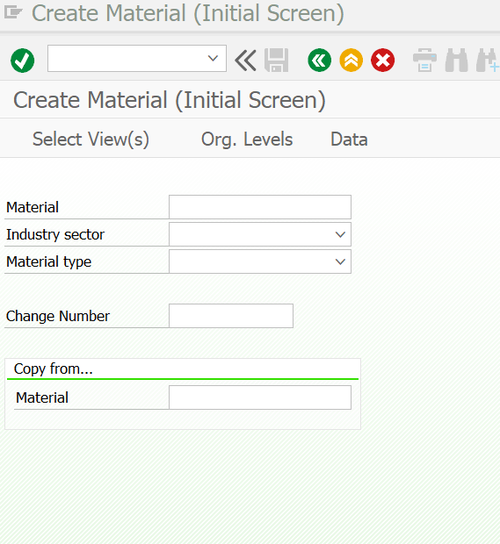Open the window menu icon in title bar

point(13,13)
